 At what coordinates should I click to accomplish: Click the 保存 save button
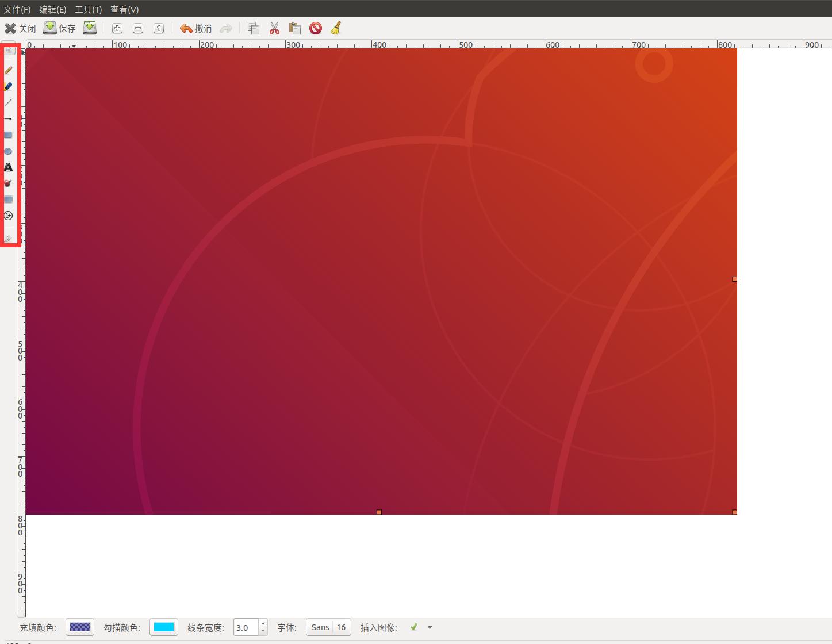(x=60, y=28)
